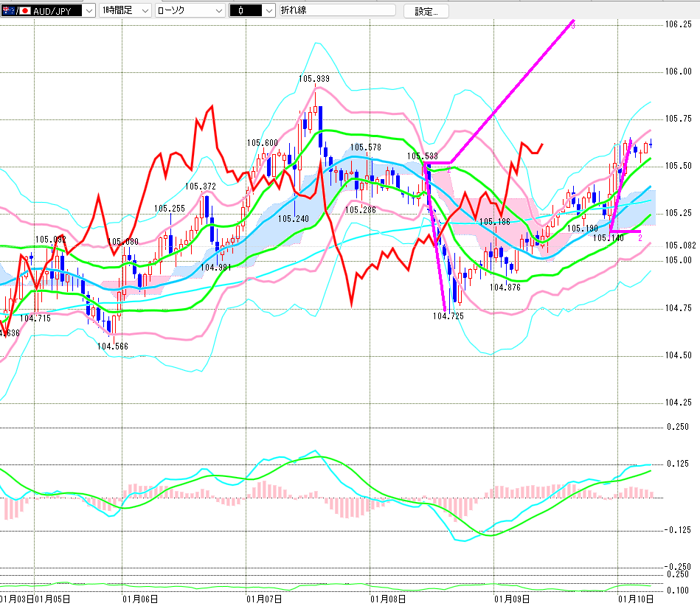Screen dimensions: 700x606
Task: Click the magenta '2' marker near 105.140
Action: (640, 238)
